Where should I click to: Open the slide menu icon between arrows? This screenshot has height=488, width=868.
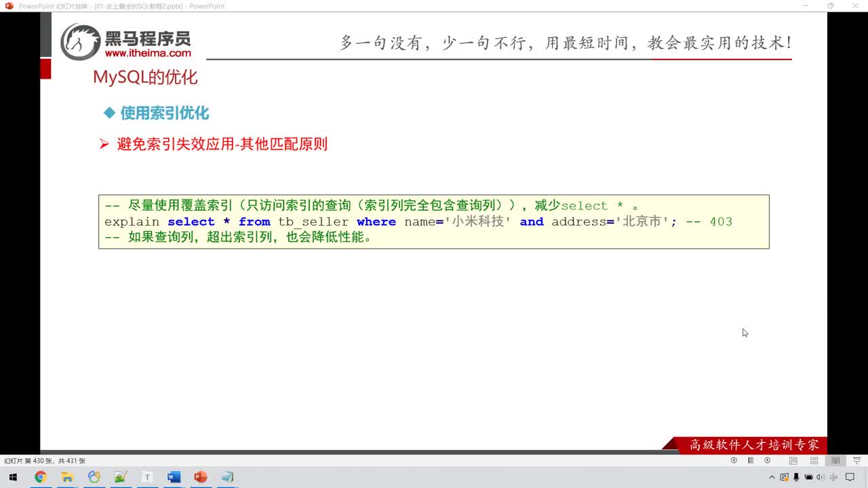(751, 460)
